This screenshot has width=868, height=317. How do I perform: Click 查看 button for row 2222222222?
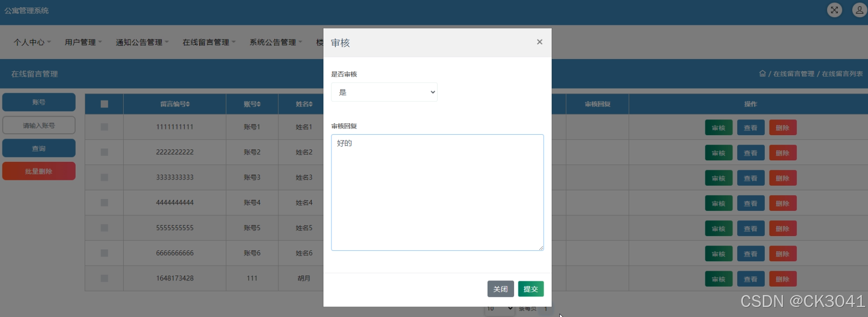(751, 153)
